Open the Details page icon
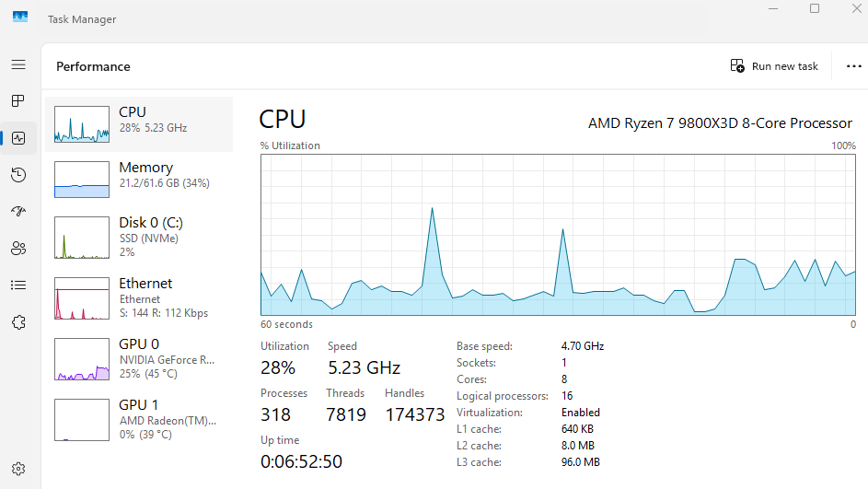The image size is (868, 489). click(x=18, y=285)
